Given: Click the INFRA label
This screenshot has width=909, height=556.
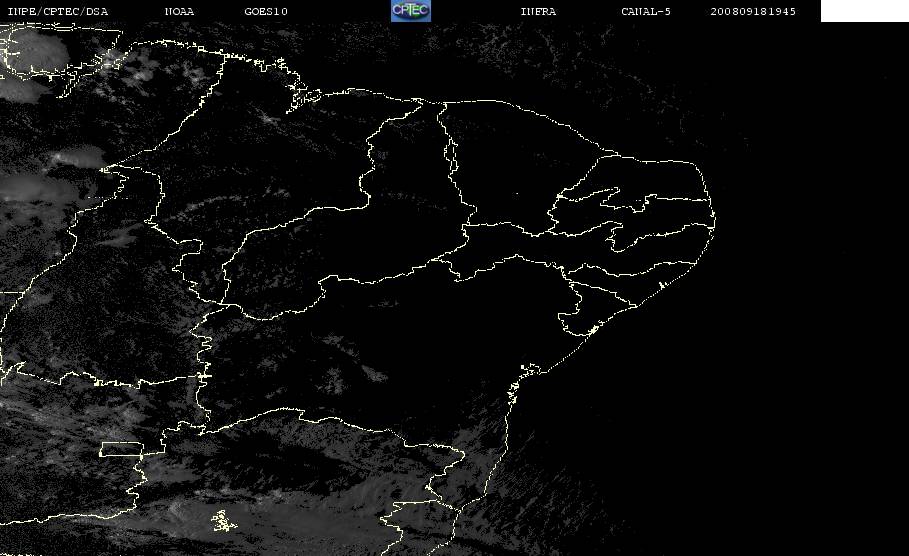Looking at the screenshot, I should tap(538, 11).
